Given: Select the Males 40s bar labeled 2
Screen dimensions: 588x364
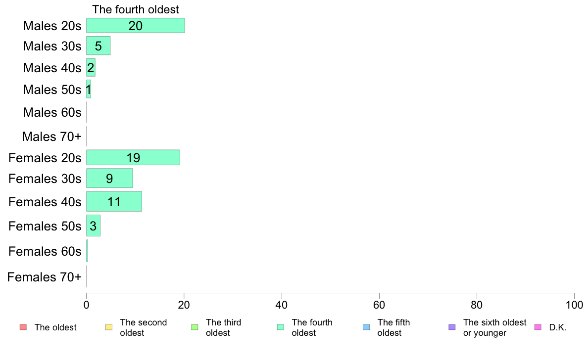Looking at the screenshot, I should coord(91,67).
